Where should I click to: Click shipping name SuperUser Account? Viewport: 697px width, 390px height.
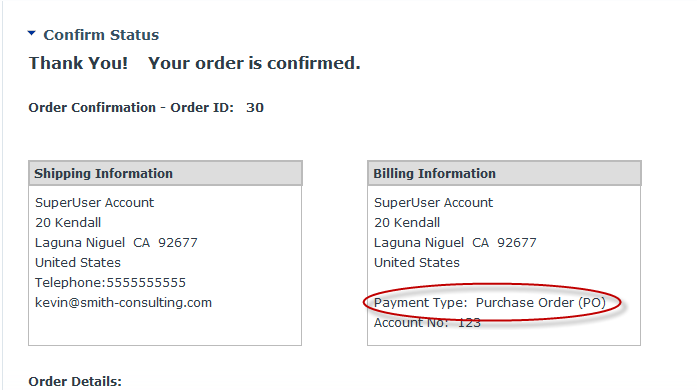point(94,203)
